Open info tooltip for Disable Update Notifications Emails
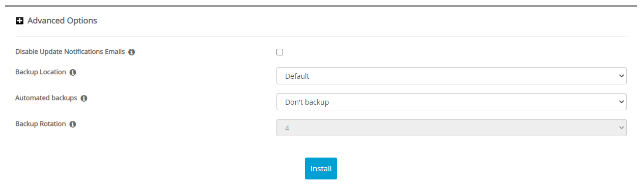The width and height of the screenshot is (644, 184). click(132, 52)
